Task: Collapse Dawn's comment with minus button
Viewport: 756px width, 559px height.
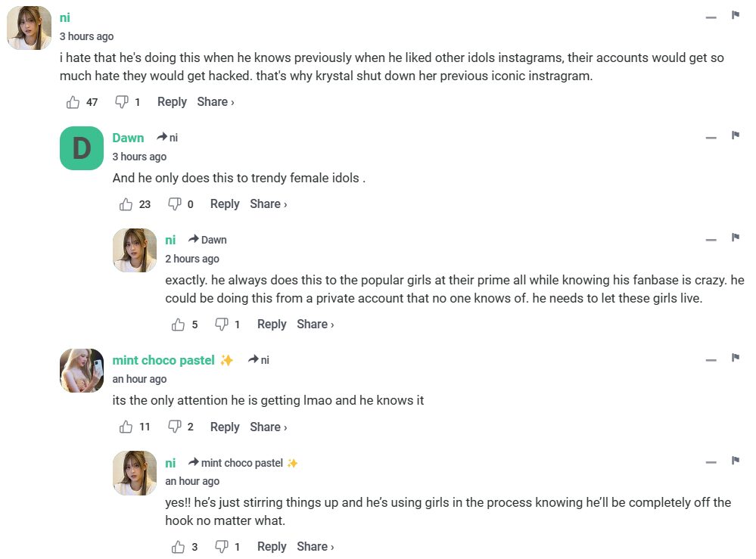Action: tap(711, 138)
